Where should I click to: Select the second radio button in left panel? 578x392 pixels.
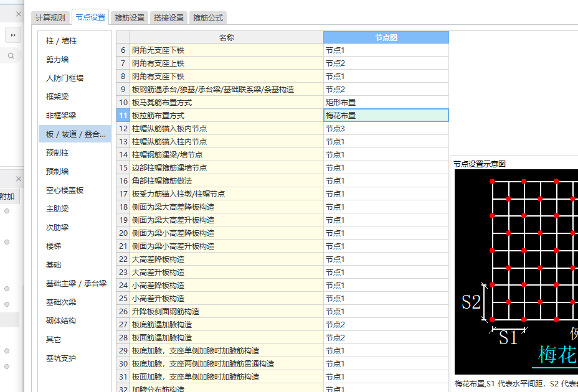point(7,242)
